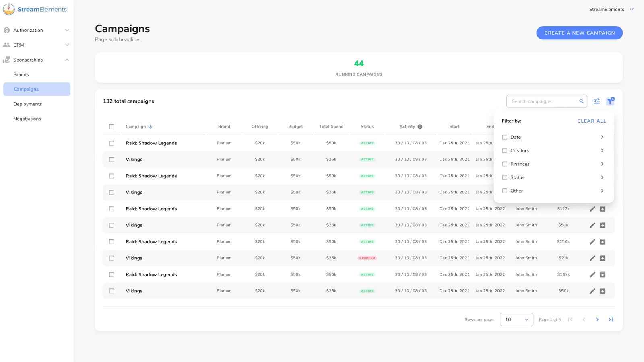644x362 pixels.
Task: Click Clear All in filter panel
Action: click(591, 121)
